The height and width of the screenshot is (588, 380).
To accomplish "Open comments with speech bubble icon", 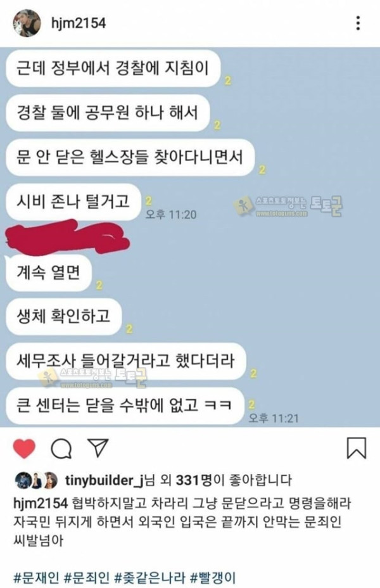I will coord(61,449).
